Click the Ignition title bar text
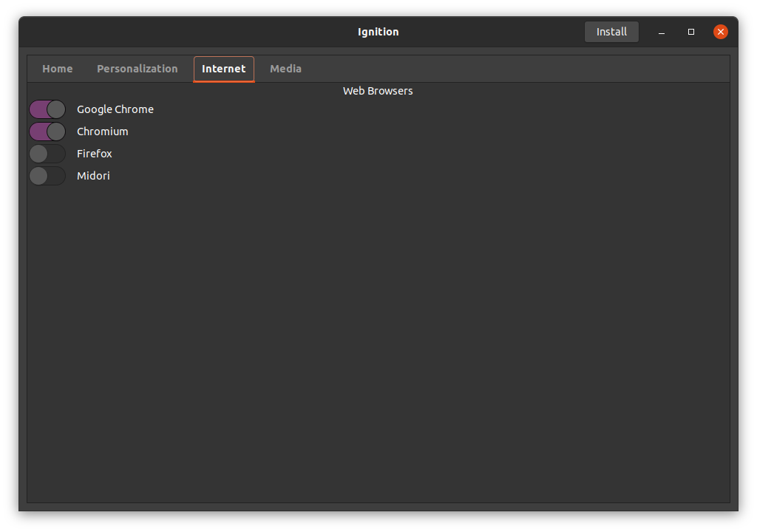The height and width of the screenshot is (532, 757). click(378, 31)
